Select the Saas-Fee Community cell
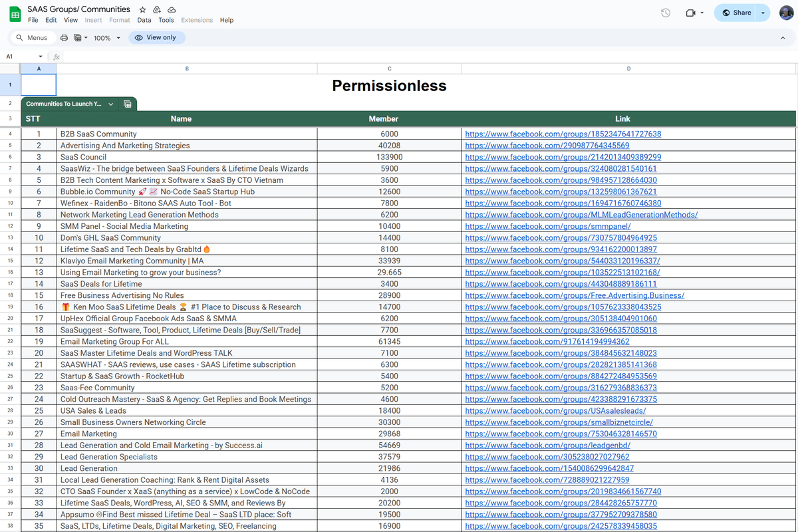Image resolution: width=798 pixels, height=532 pixels. click(187, 388)
